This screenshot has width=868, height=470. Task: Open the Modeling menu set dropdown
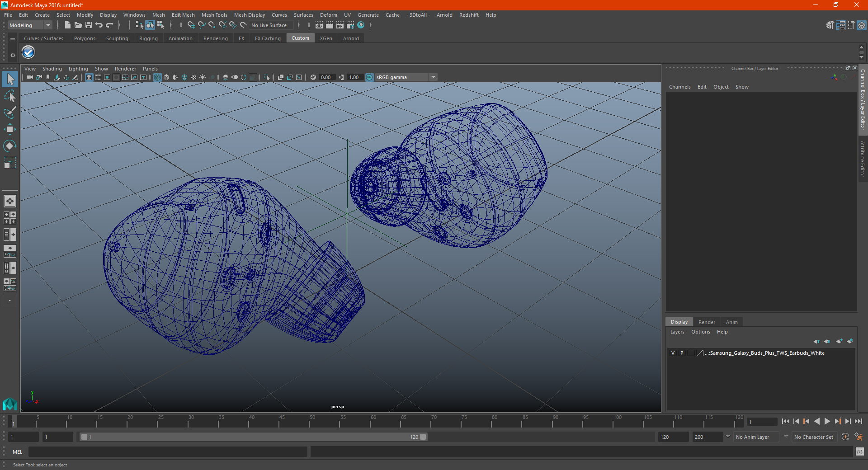30,25
